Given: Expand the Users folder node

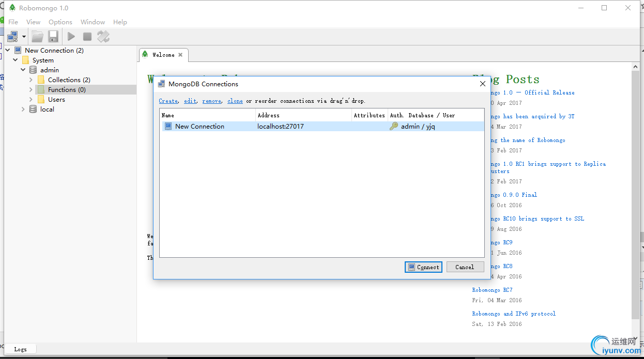Looking at the screenshot, I should (31, 100).
